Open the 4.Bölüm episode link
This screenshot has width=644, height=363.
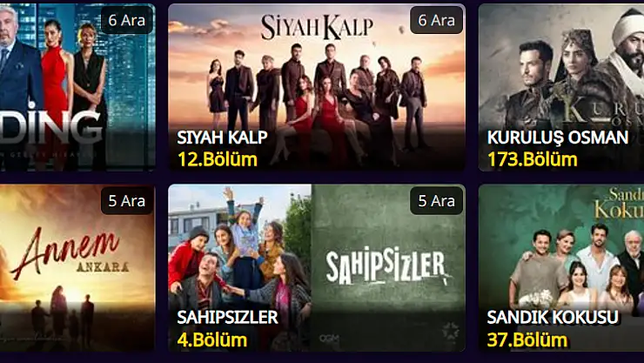212,340
